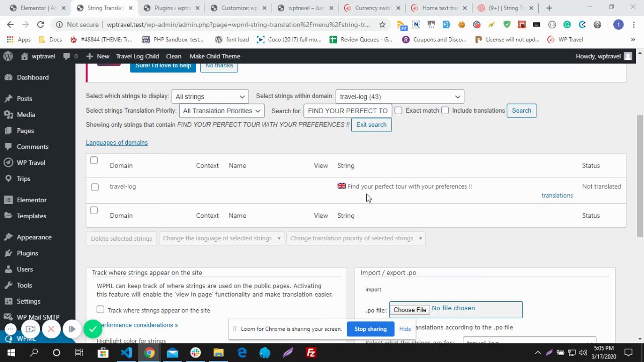The image size is (644, 362).
Task: Click the Search button
Action: point(521,111)
